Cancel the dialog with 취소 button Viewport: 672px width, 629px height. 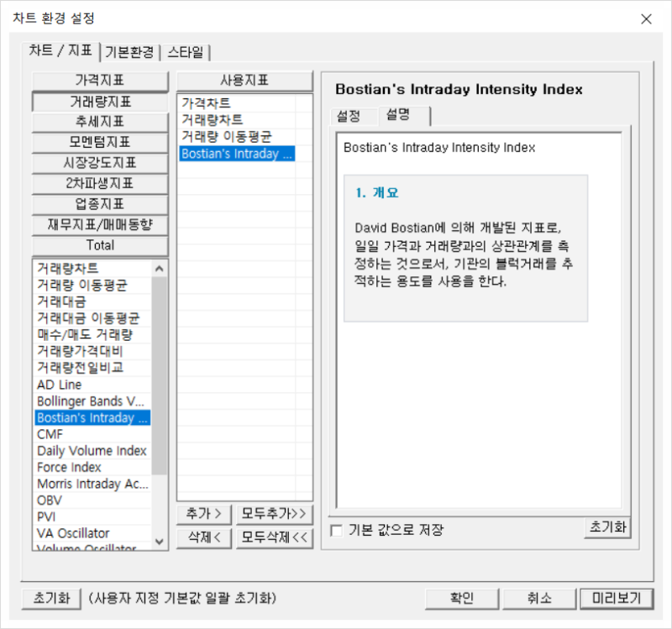click(x=538, y=598)
